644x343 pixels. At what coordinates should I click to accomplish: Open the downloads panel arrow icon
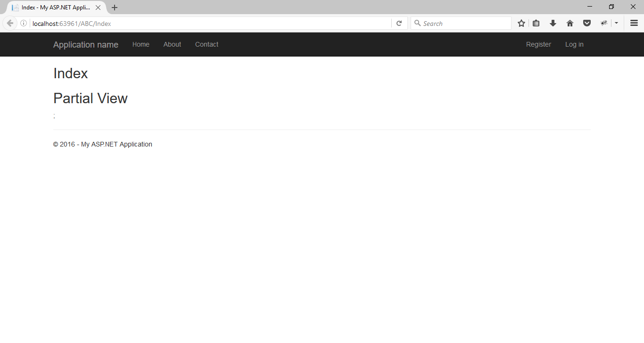[553, 23]
